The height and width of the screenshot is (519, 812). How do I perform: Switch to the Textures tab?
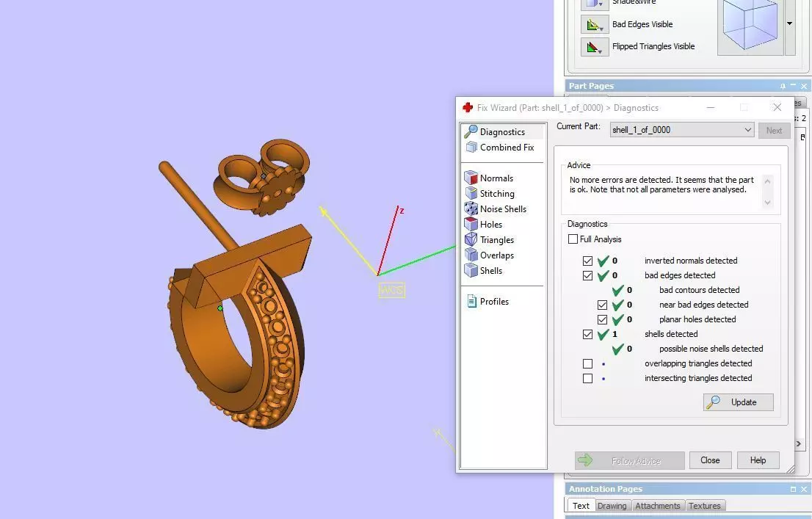tap(704, 506)
